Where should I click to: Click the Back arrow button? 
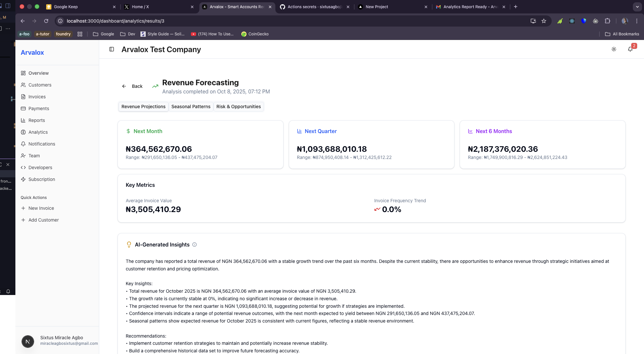pyautogui.click(x=132, y=86)
